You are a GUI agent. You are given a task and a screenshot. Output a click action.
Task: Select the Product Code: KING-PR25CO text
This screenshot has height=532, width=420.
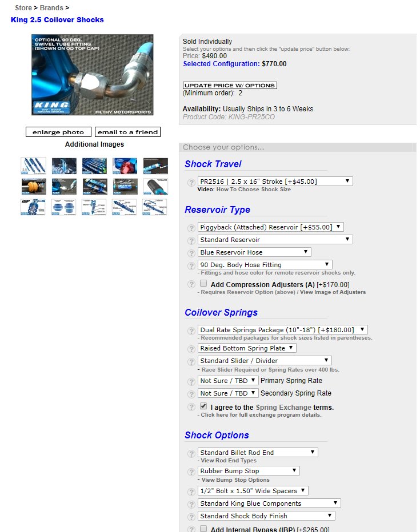pos(229,117)
